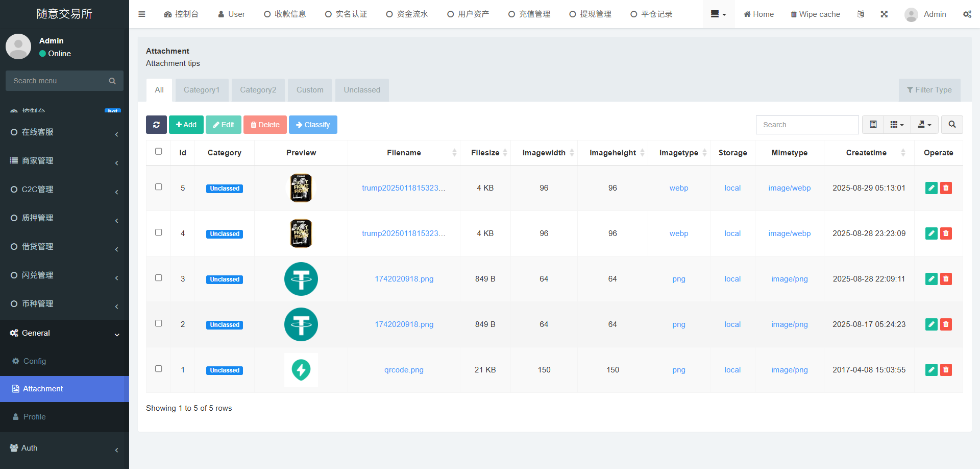Screen dimensions: 980x469
Task: Open the export data dropdown
Action: click(x=924, y=125)
